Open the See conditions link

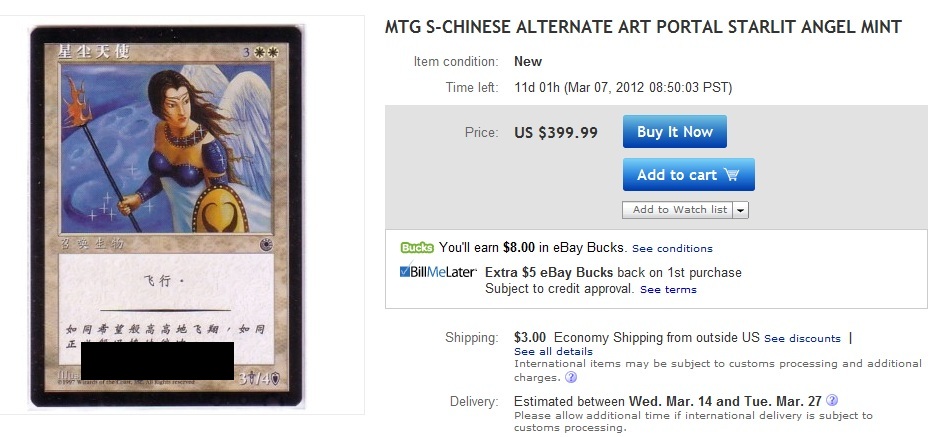coord(672,249)
